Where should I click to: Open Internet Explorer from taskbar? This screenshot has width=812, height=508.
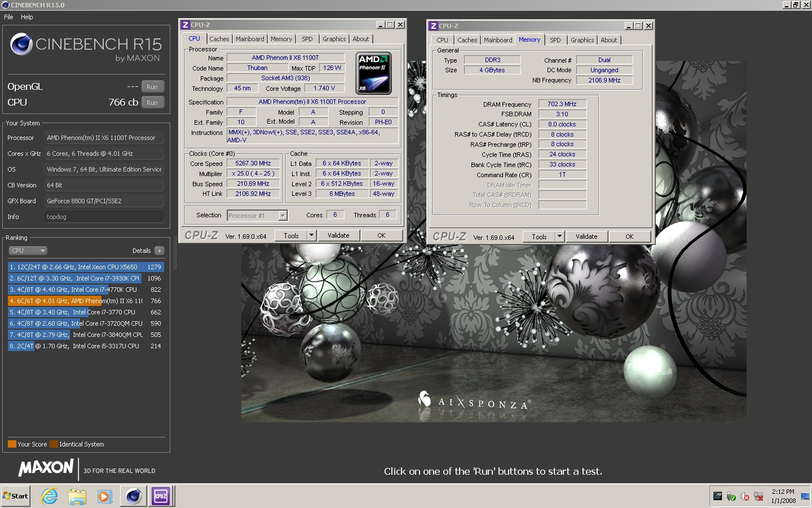tap(50, 496)
